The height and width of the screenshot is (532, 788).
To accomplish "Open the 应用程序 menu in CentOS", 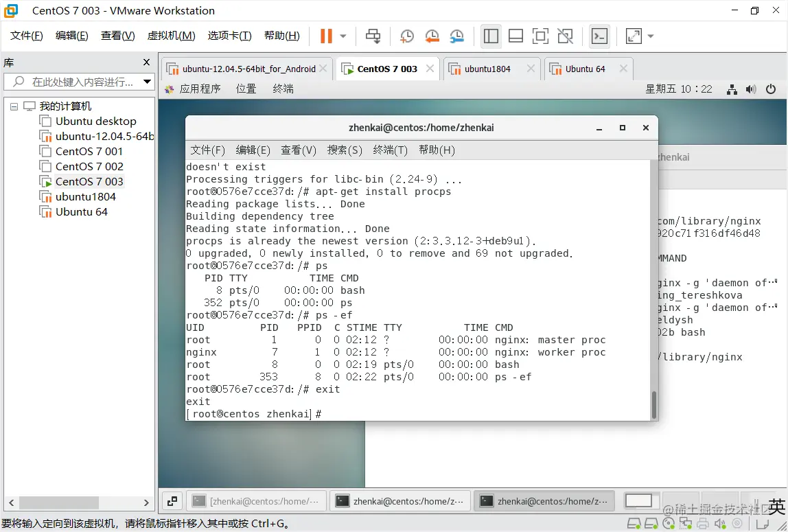I will 194,89.
